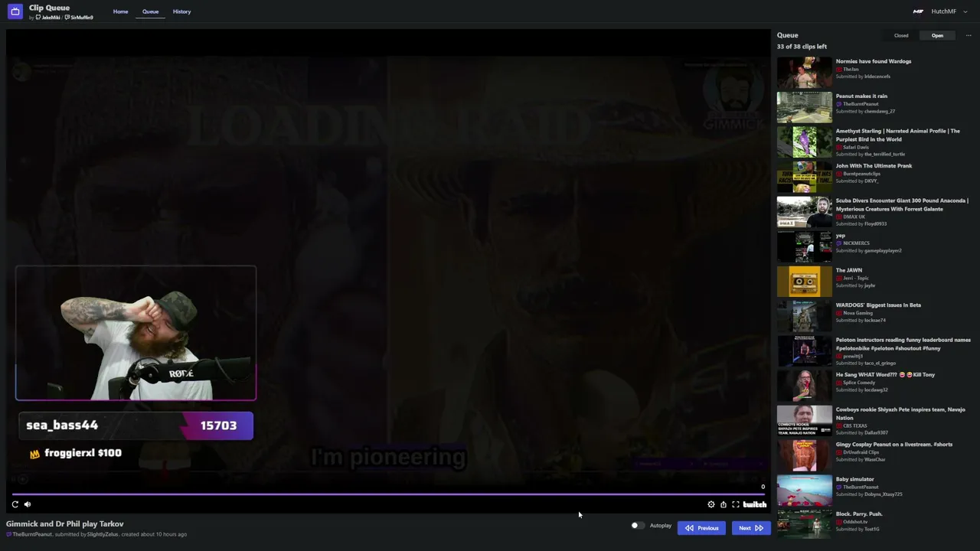Open John With The Ultimate Prank thumbnail
This screenshot has width=980, height=551.
[804, 177]
